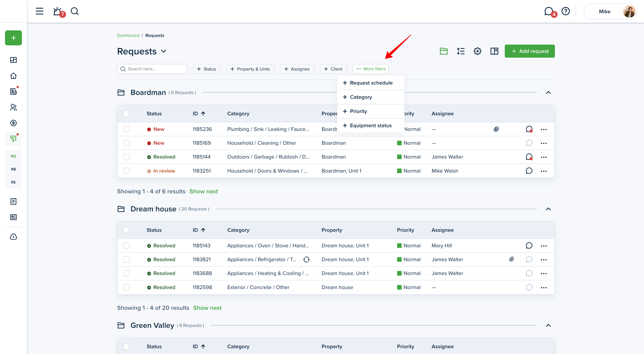644x354 pixels.
Task: Click the Add request button
Action: (530, 51)
